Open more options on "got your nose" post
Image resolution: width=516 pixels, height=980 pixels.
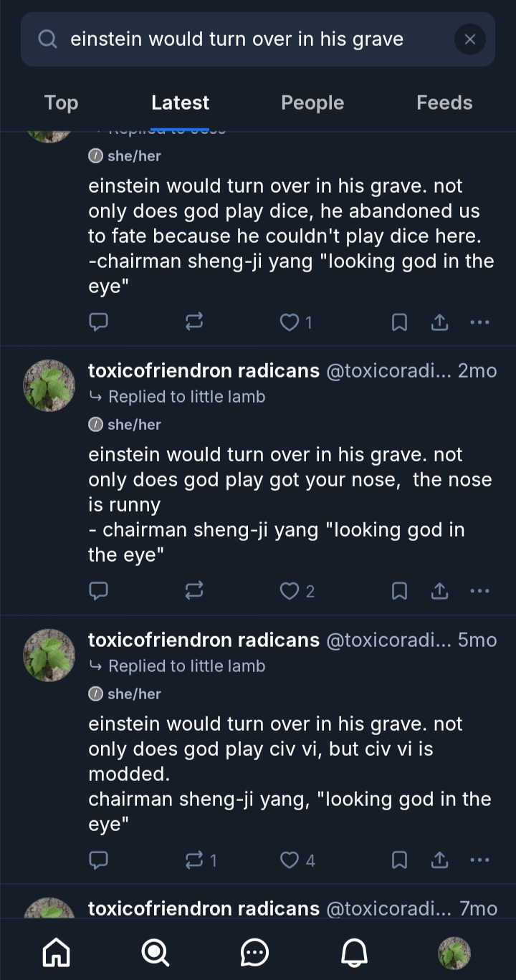tap(479, 591)
